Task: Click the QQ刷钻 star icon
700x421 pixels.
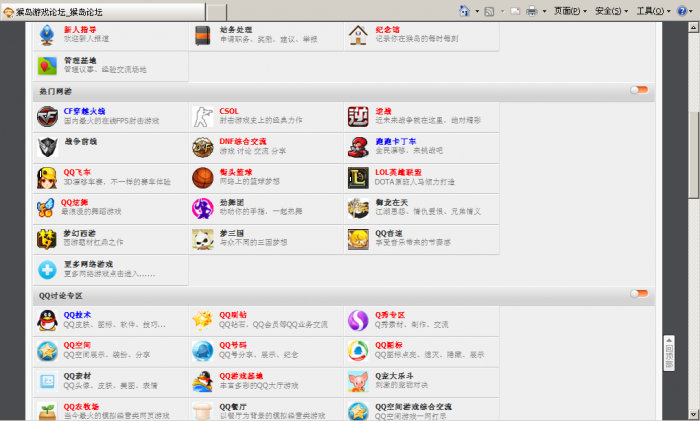Action: (203, 320)
